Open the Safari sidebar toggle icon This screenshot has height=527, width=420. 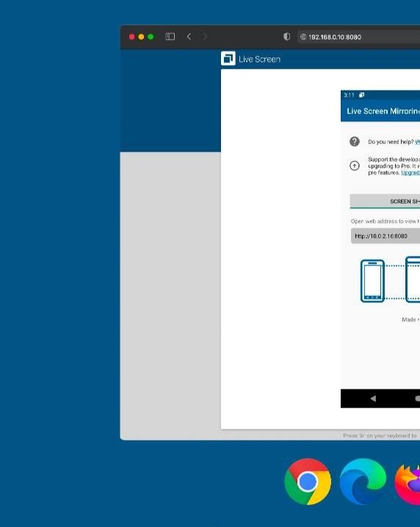coord(170,37)
